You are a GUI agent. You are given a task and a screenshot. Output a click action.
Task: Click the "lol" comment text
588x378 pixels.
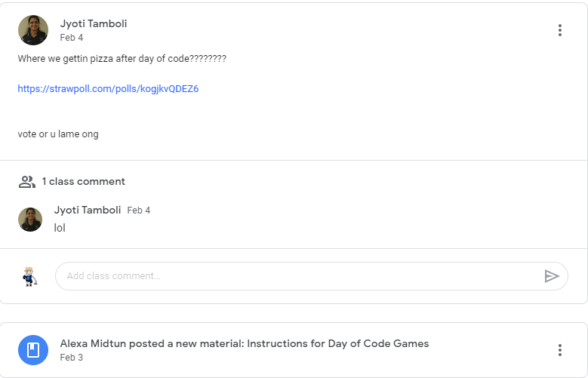pos(60,227)
